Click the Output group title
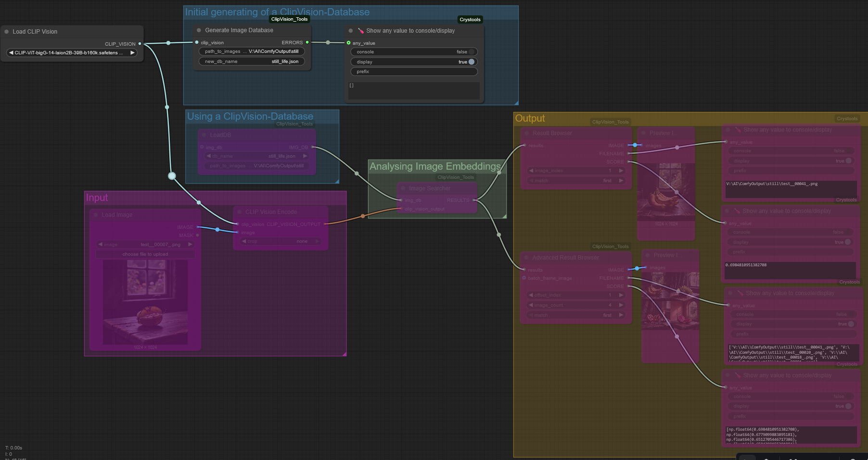Image resolution: width=868 pixels, height=460 pixels. tap(530, 118)
